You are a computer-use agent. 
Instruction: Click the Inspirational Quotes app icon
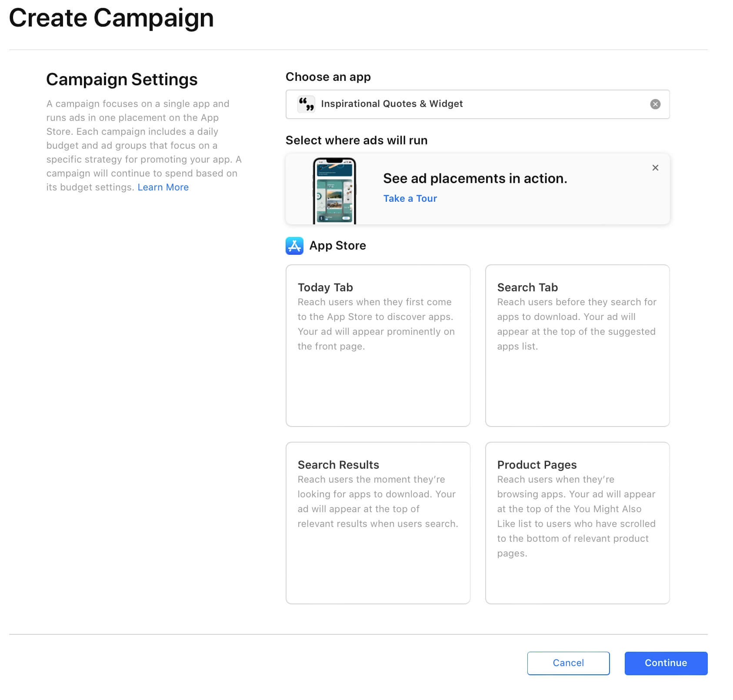(306, 104)
